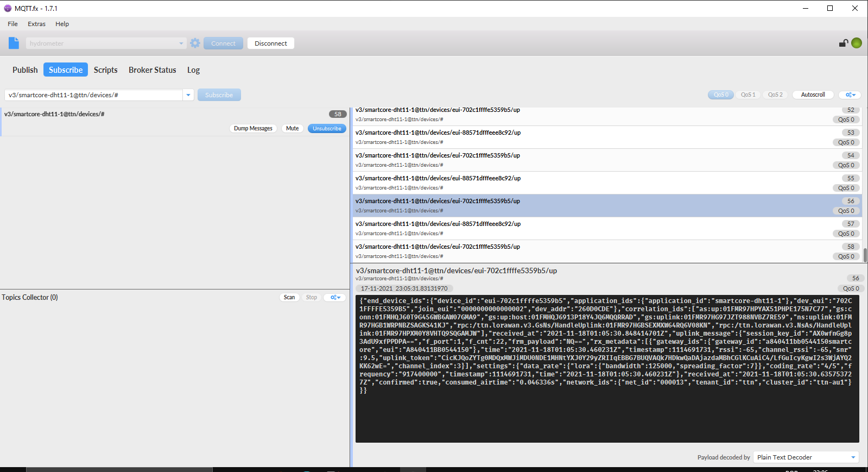Select message number 54 in list
Viewport: 868px width, 472px height.
click(607, 160)
